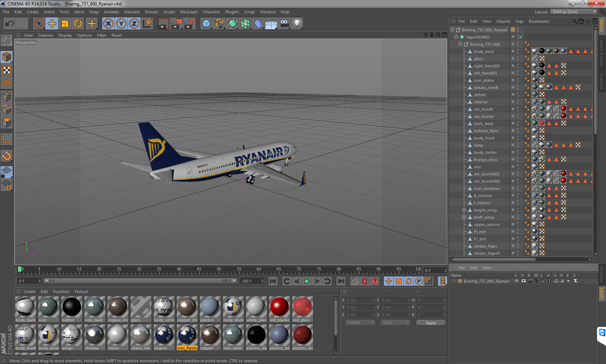Click the record keyframe button
The height and width of the screenshot is (364, 606).
[355, 281]
